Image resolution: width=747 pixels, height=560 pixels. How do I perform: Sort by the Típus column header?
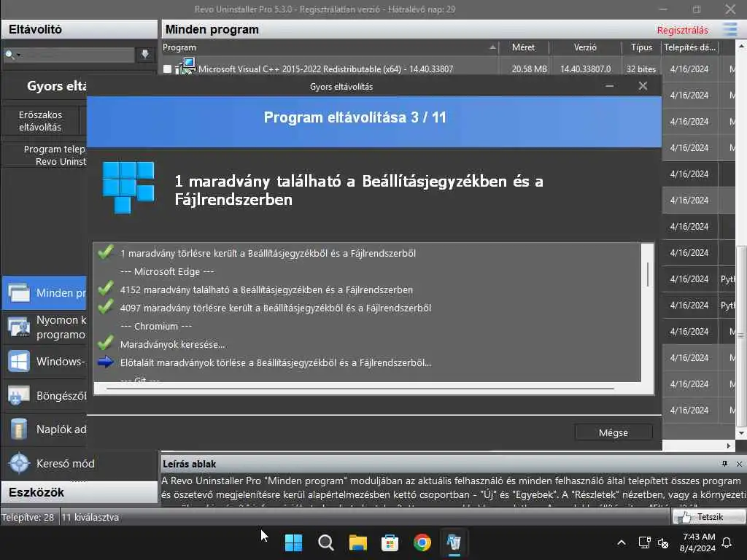point(641,47)
